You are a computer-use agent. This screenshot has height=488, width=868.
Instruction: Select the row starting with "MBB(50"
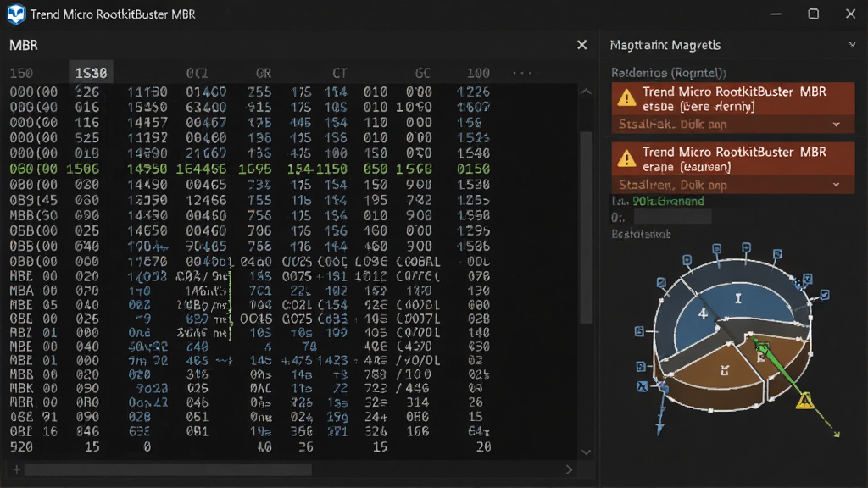pyautogui.click(x=250, y=215)
